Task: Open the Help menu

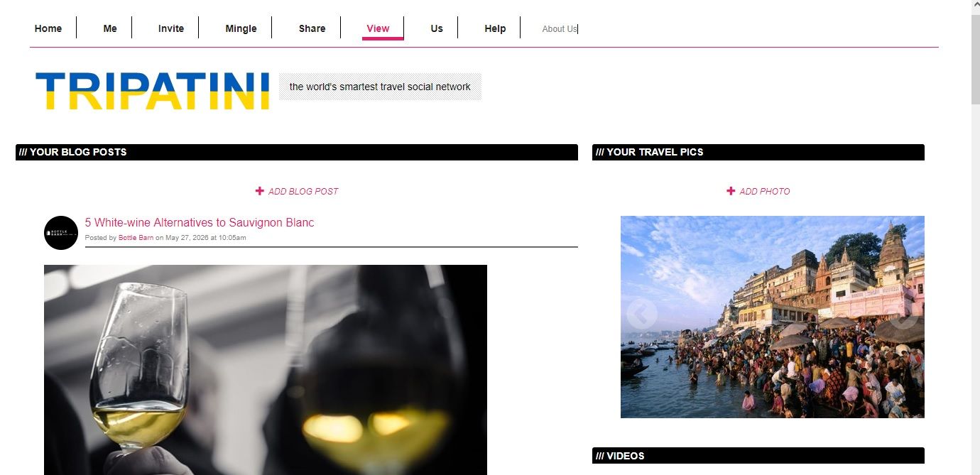Action: [495, 28]
